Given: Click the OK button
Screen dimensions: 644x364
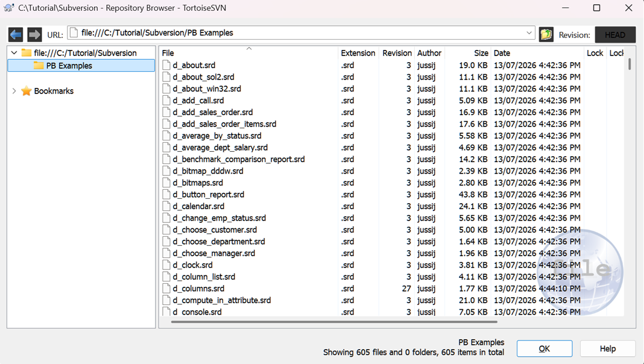Looking at the screenshot, I should pyautogui.click(x=544, y=348).
